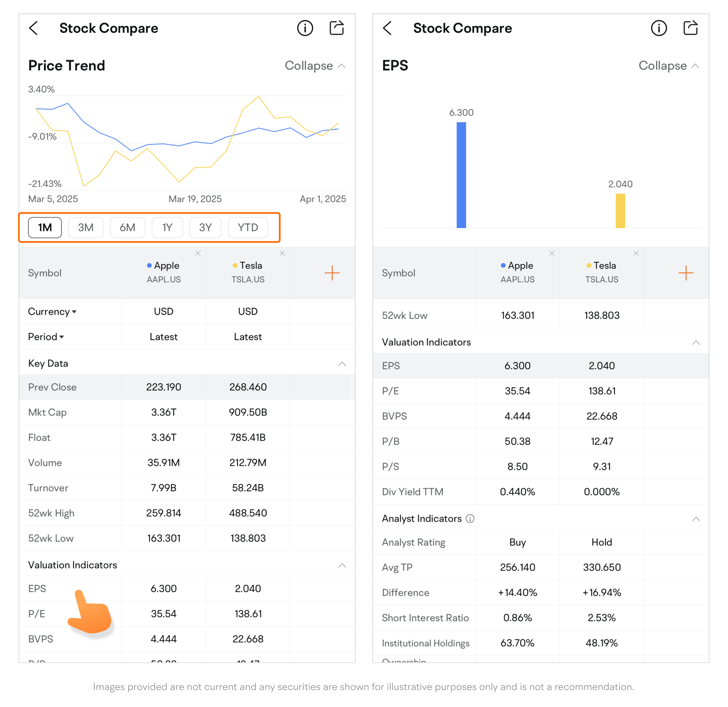Viewport: 728px width, 707px height.
Task: Remove Apple column in left panel
Action: [x=198, y=253]
